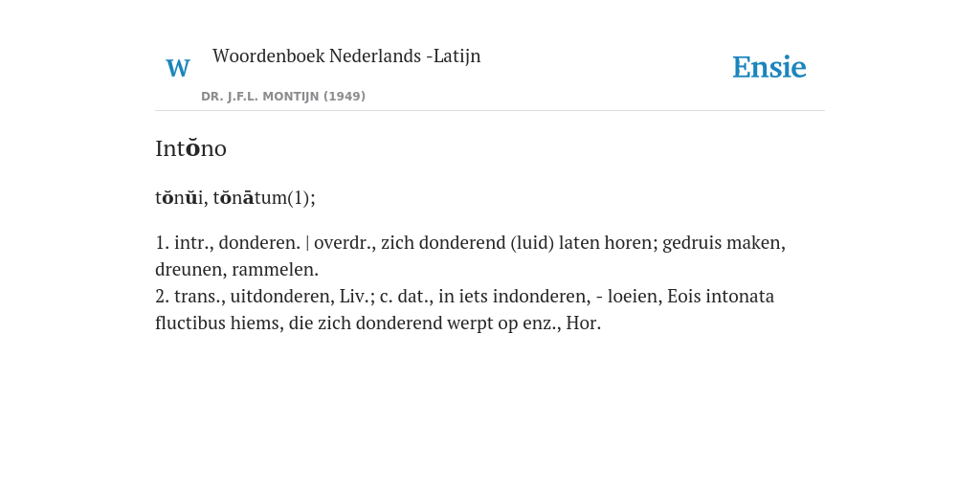The height and width of the screenshot is (490, 980).
Task: Click the phrase 'gedruis maken' in definition
Action: tap(722, 242)
